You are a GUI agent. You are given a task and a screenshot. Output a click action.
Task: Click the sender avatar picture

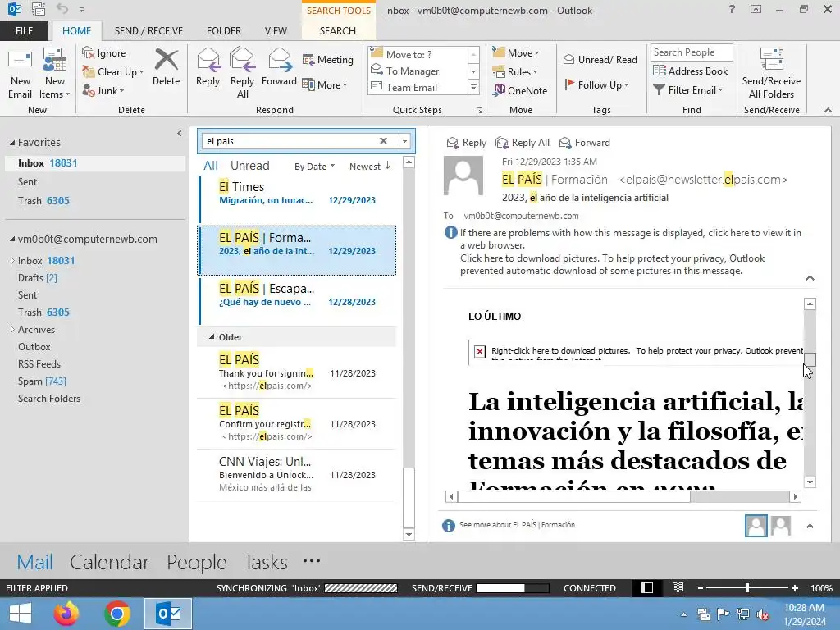tap(463, 176)
